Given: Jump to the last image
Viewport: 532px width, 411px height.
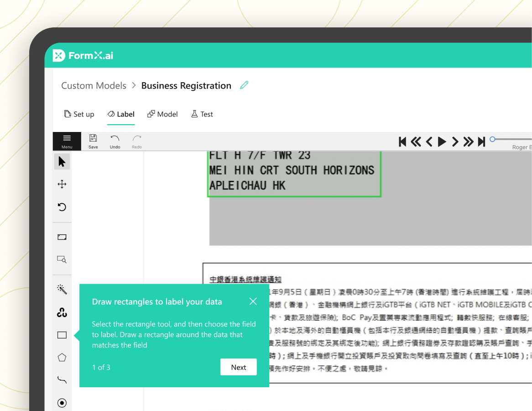Looking at the screenshot, I should [x=481, y=142].
